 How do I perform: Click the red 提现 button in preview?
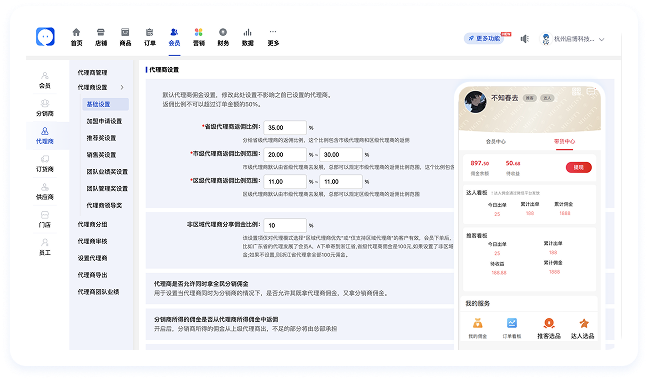click(579, 167)
